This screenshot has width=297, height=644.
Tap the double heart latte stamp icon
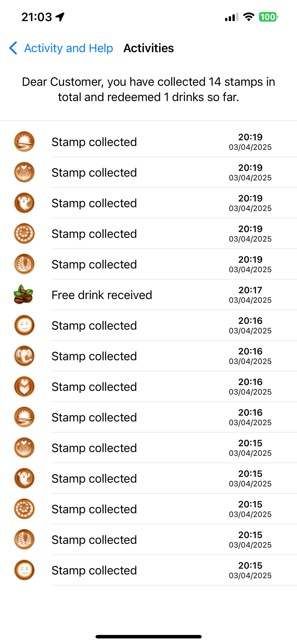pyautogui.click(x=24, y=386)
